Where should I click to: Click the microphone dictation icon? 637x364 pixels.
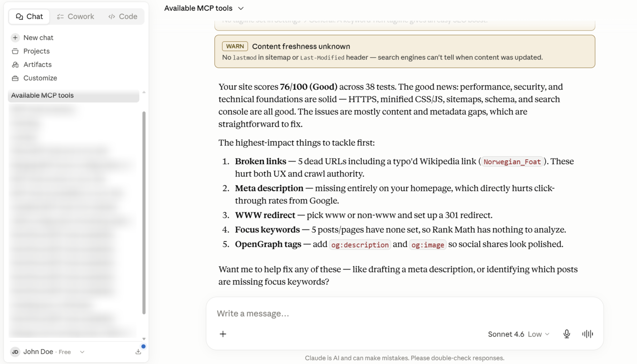(566, 334)
